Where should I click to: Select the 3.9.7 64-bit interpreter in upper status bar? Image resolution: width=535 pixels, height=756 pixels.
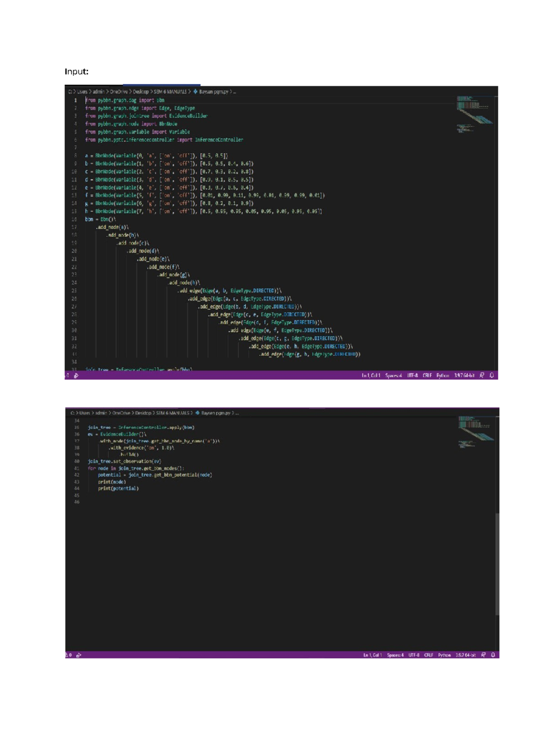[464, 376]
